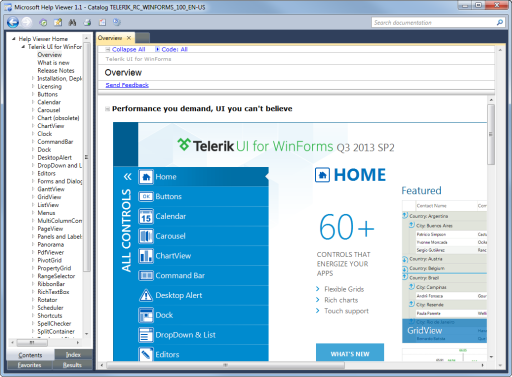Click the large HOME heading icon
The height and width of the screenshot is (377, 512).
322,175
